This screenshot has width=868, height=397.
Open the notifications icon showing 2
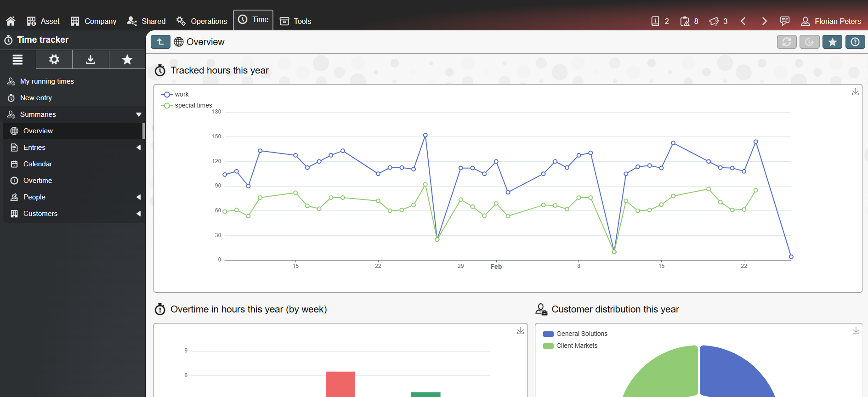pos(660,21)
